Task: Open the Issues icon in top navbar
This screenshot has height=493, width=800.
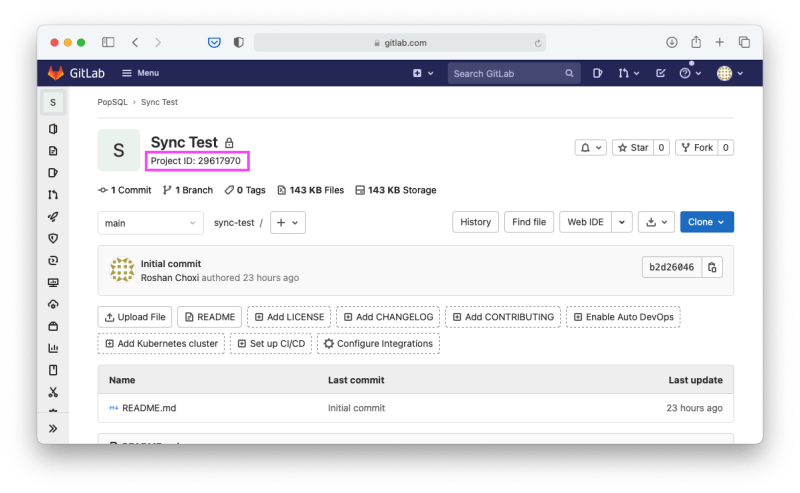Action: click(x=597, y=73)
